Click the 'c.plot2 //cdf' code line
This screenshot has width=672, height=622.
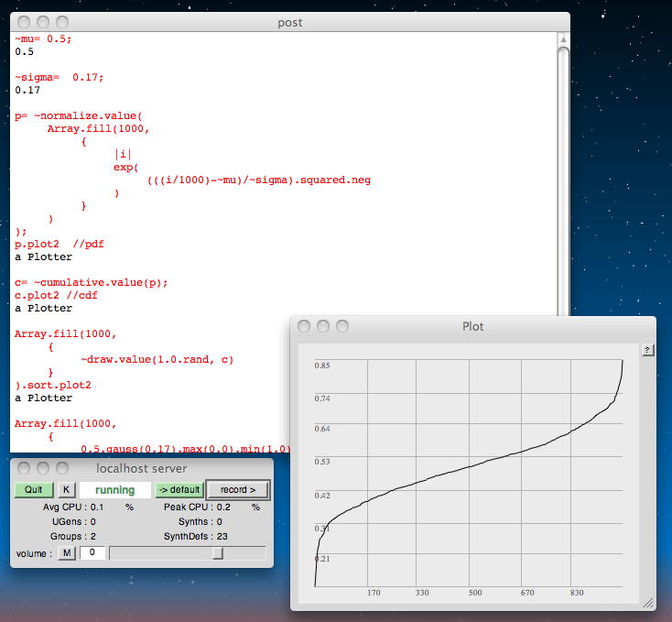click(x=56, y=296)
